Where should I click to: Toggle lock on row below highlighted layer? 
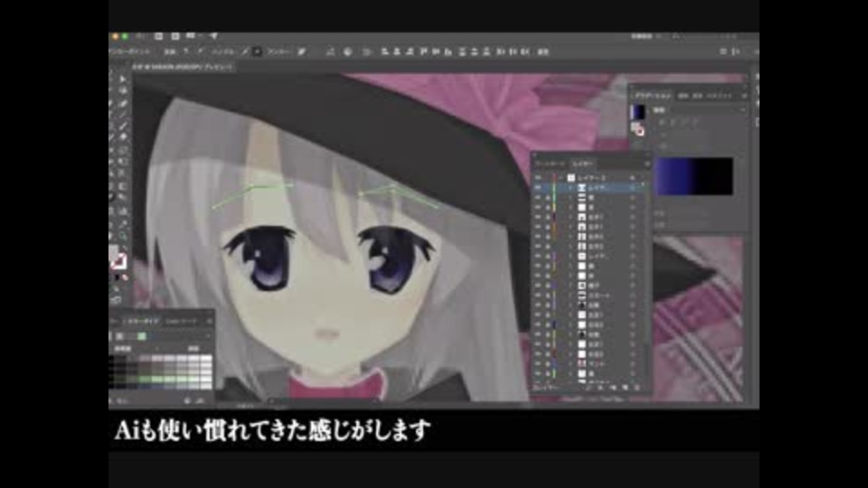click(x=546, y=198)
